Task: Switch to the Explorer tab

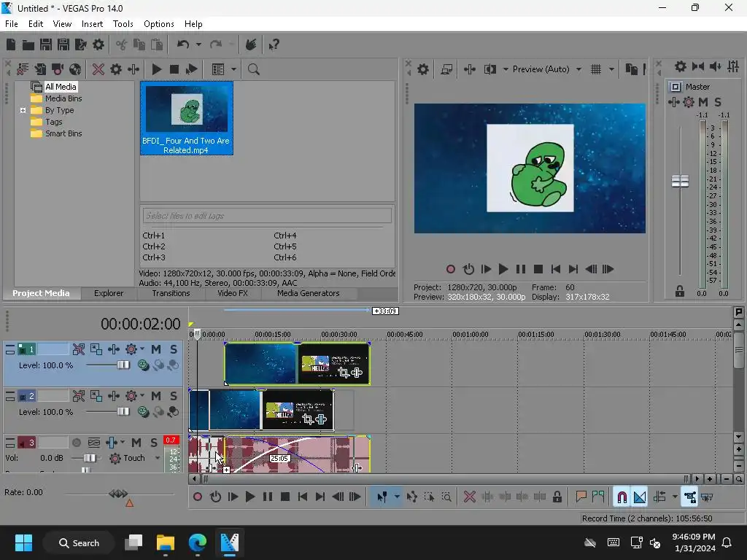Action: tap(109, 293)
